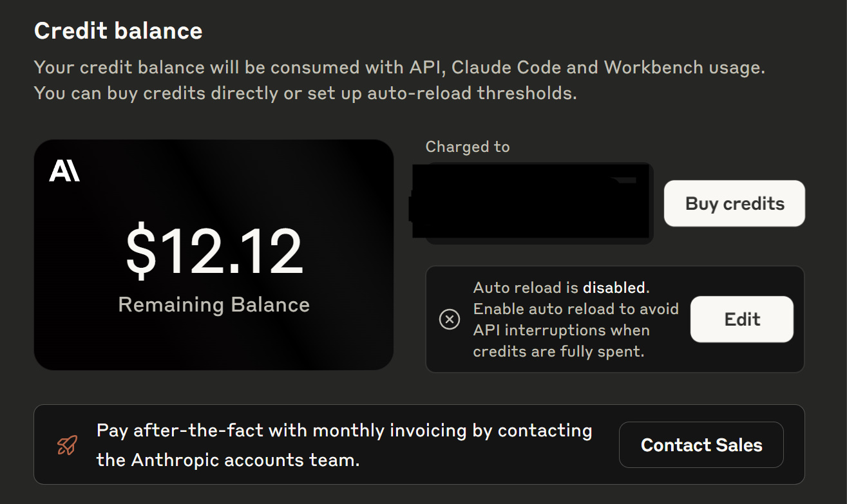Open auto reload settings with Edit

click(x=741, y=319)
